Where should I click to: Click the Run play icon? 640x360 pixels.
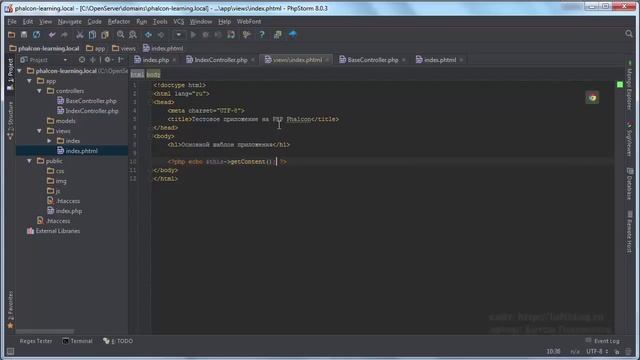pyautogui.click(x=193, y=35)
